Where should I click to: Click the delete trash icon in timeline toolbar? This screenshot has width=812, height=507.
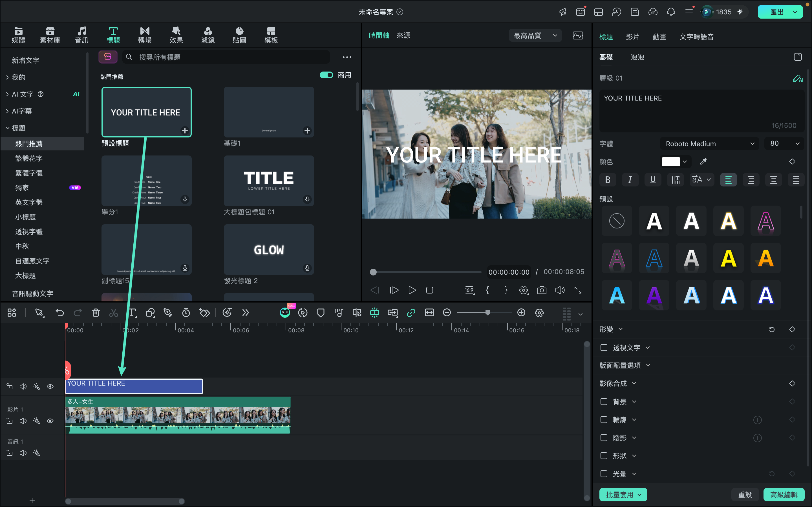[x=96, y=313]
